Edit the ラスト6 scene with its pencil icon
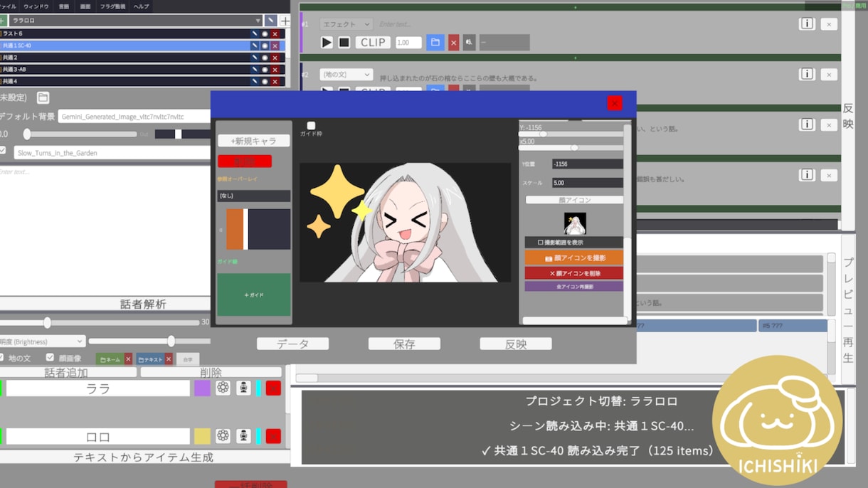Viewport: 868px width, 488px height. pyautogui.click(x=255, y=33)
